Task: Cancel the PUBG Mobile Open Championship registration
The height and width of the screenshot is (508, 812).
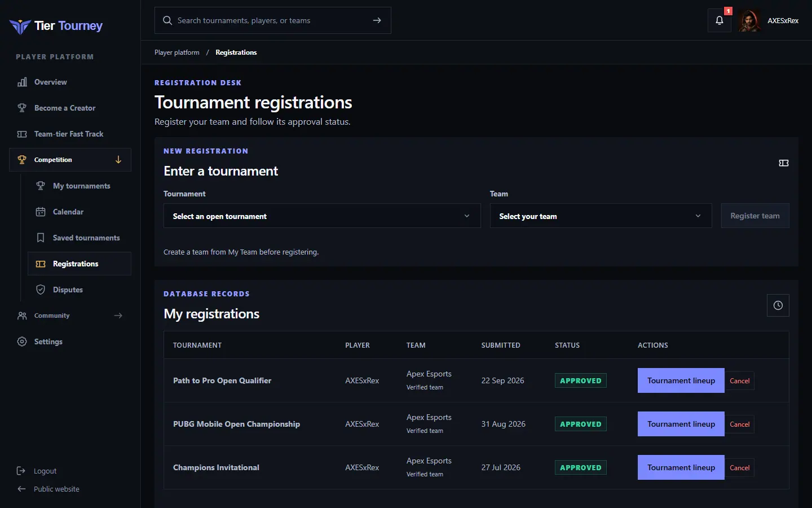Action: [740, 424]
